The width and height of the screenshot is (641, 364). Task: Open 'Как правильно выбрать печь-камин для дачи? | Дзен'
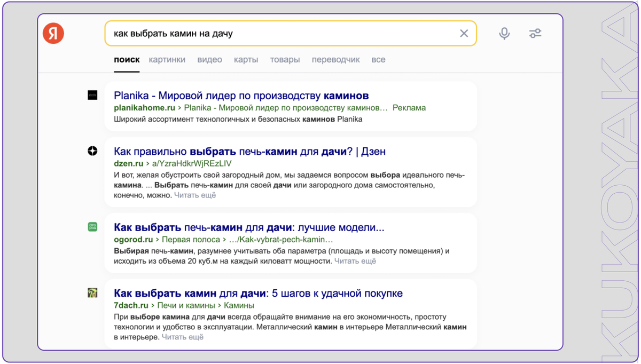(249, 152)
